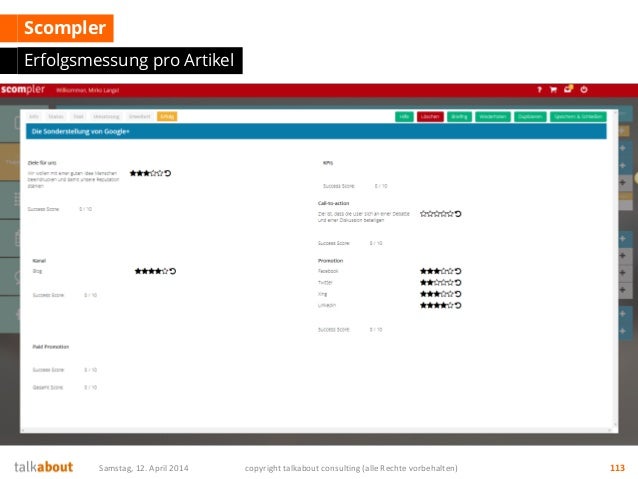Open the messages icon with notification badge
638x479 pixels.
coord(568,89)
